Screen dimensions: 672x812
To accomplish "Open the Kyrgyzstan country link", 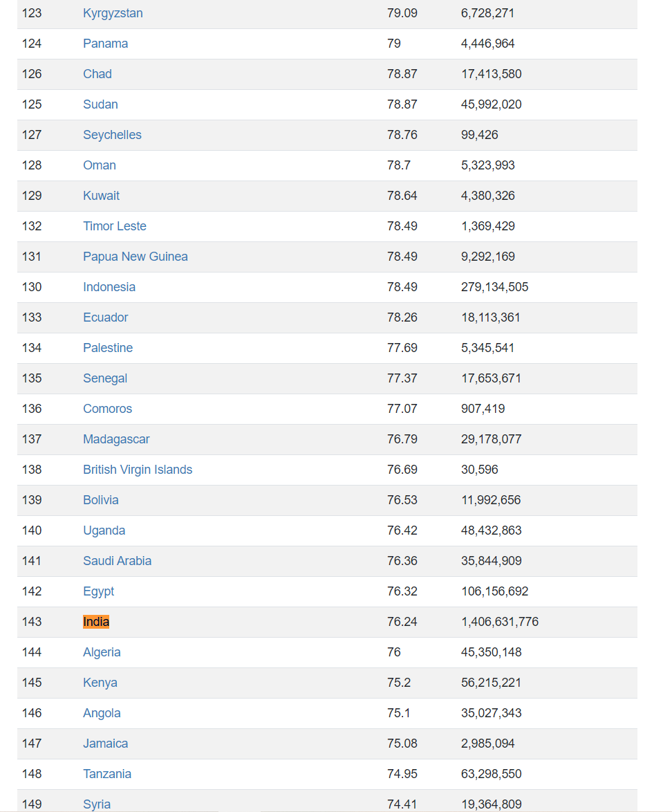I will (x=113, y=13).
